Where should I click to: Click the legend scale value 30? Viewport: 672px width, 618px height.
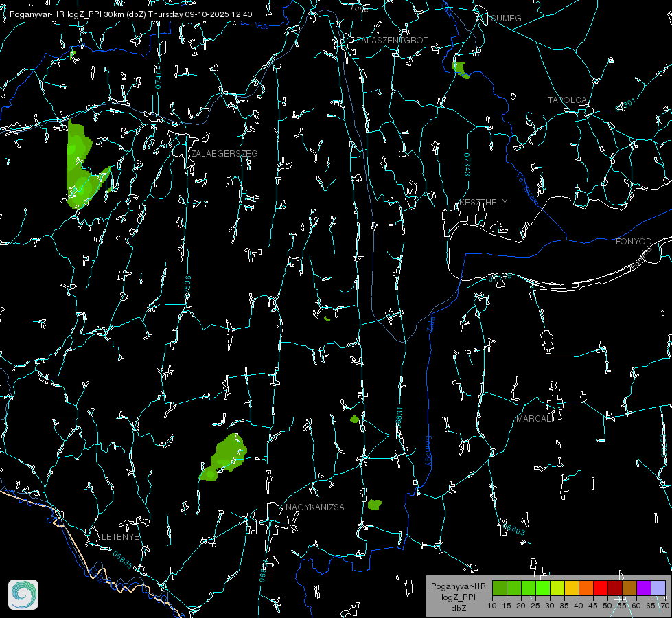point(550,606)
